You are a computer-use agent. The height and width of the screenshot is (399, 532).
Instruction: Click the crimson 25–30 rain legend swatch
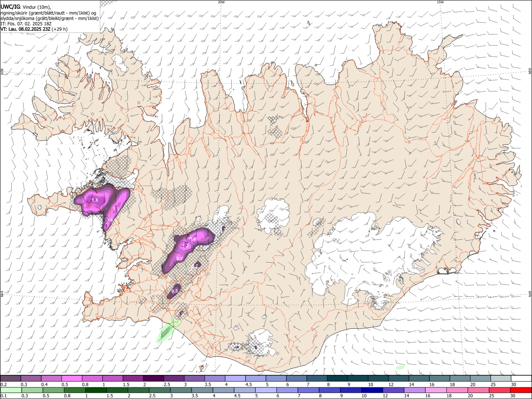click(x=500, y=390)
